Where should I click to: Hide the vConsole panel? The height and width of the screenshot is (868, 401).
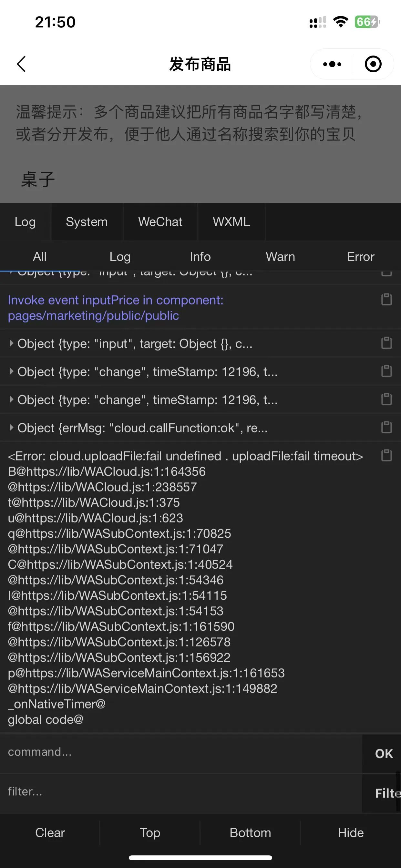(350, 832)
